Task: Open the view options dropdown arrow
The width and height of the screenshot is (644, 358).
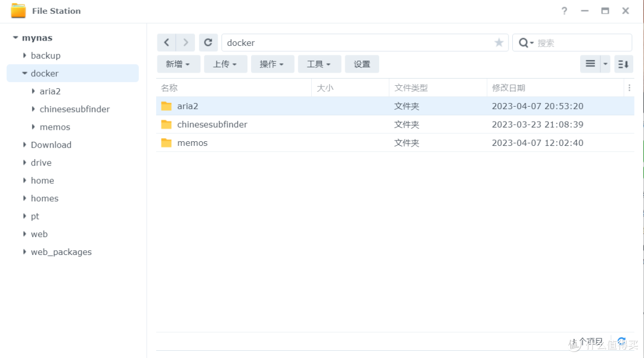Action: pos(605,64)
